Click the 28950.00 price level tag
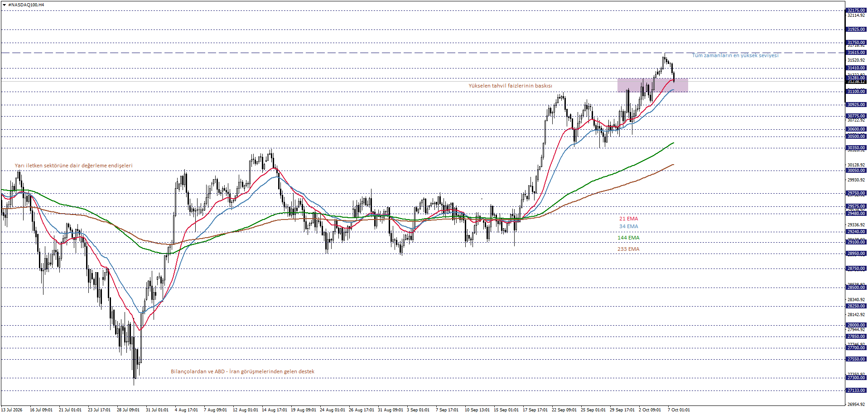 tap(856, 254)
